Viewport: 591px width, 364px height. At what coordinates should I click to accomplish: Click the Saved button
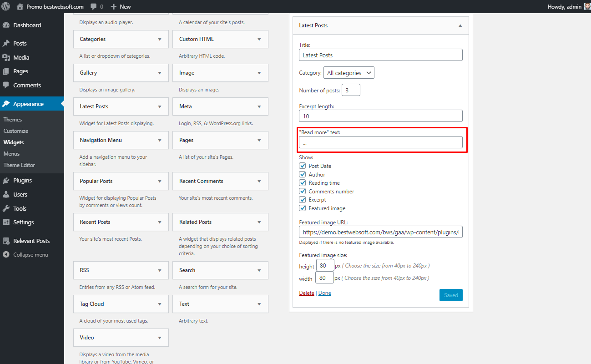451,295
